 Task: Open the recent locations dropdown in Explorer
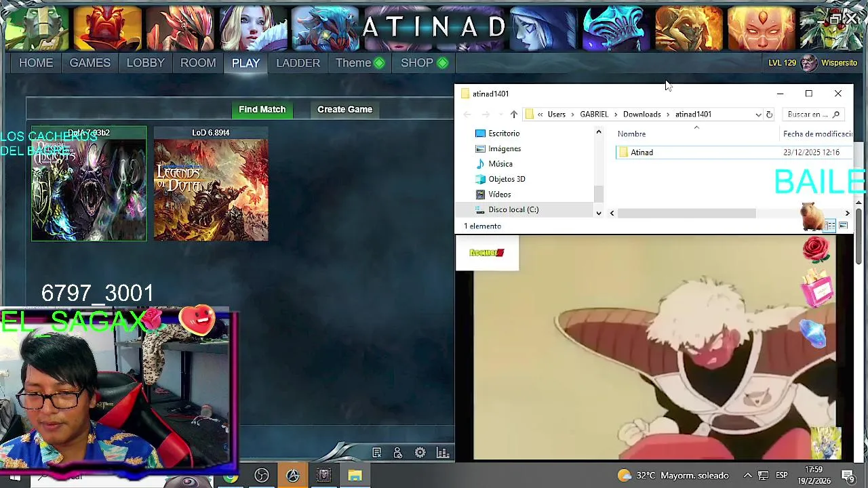coord(500,115)
